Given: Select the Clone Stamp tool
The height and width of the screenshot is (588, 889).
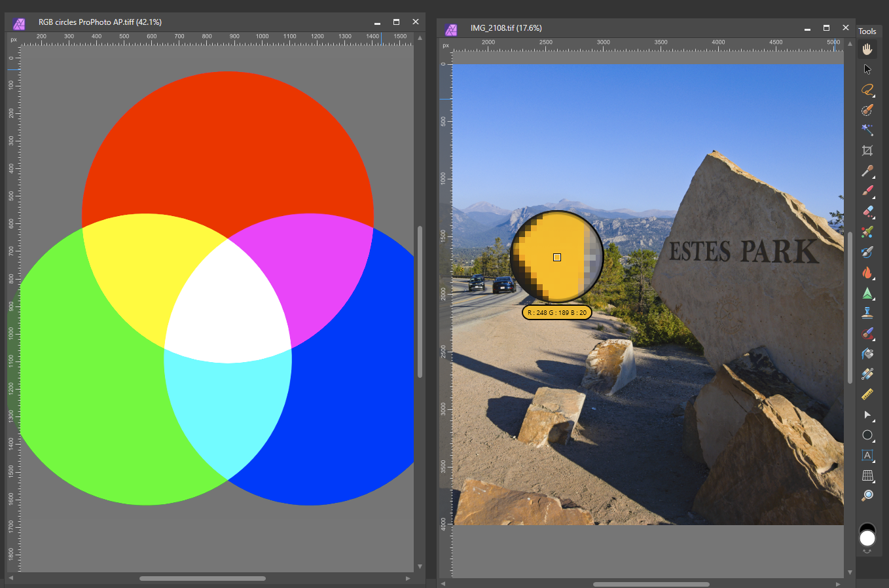Looking at the screenshot, I should tap(867, 313).
